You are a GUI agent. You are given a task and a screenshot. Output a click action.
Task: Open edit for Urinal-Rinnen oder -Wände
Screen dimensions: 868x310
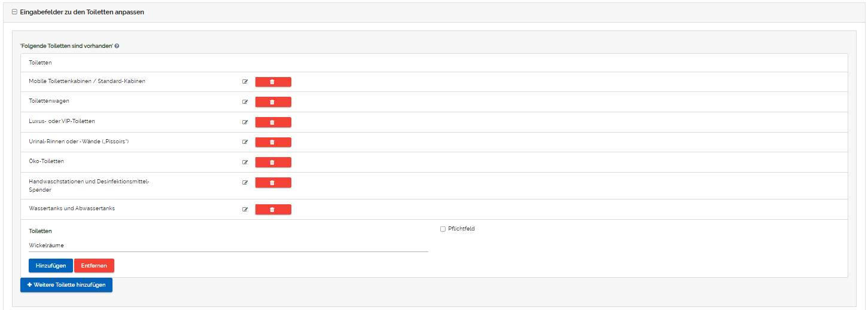pos(245,142)
